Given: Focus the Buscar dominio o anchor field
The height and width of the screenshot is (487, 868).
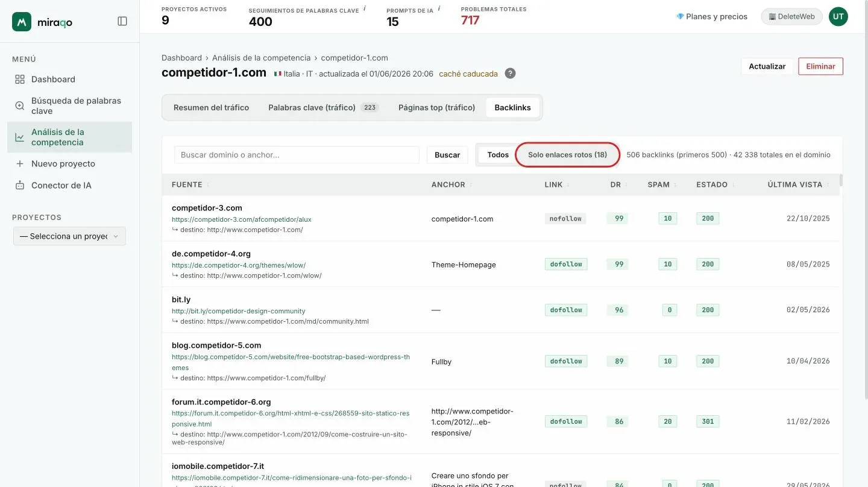Looking at the screenshot, I should tap(297, 155).
